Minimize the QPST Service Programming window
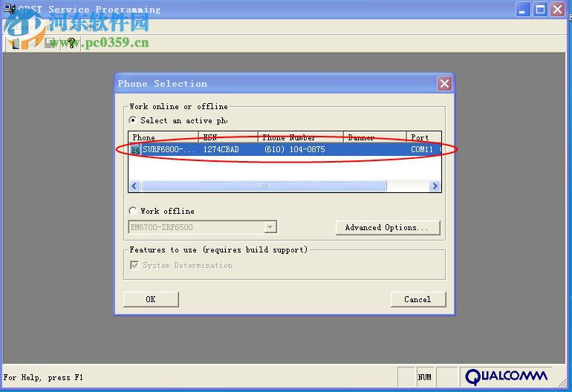This screenshot has height=392, width=572. [523, 10]
